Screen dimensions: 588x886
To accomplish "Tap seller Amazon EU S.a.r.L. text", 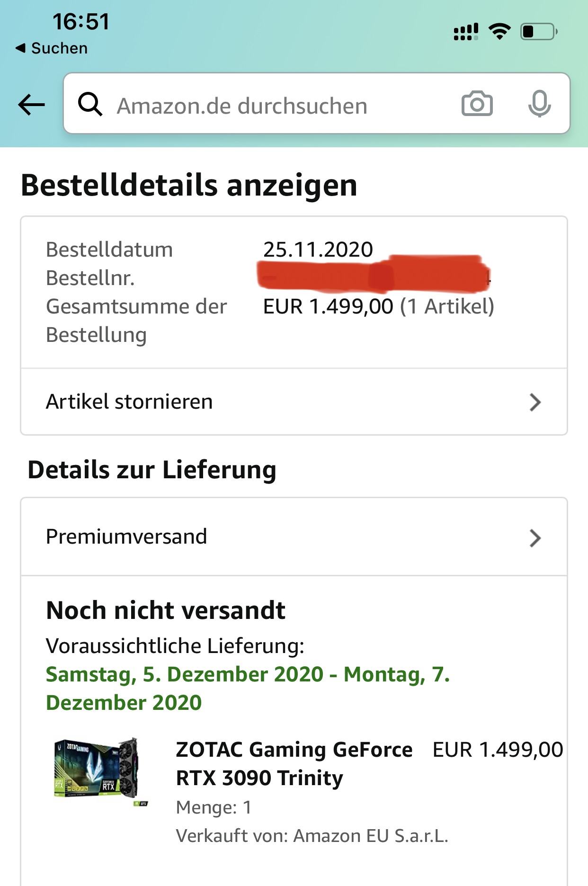I will 371,836.
